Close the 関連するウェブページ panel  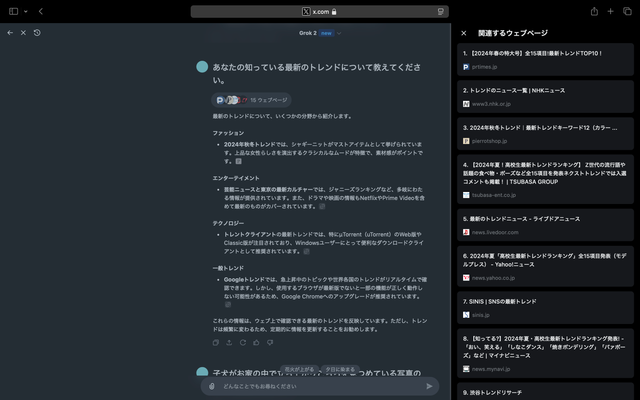tap(464, 33)
